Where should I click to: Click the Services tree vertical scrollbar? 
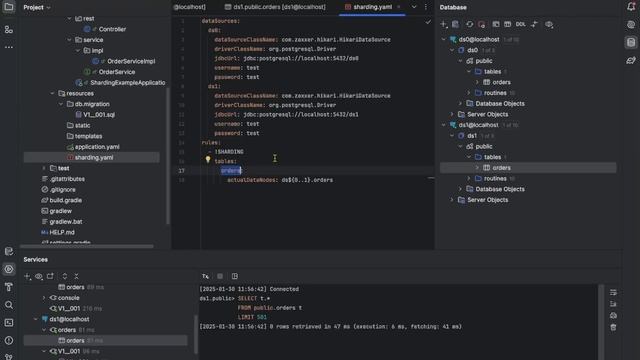coord(196,334)
